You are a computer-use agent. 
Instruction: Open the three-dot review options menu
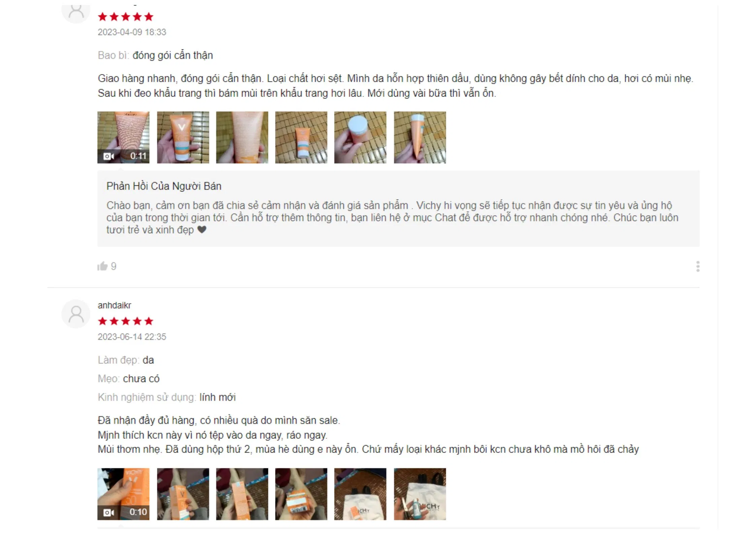(x=698, y=266)
